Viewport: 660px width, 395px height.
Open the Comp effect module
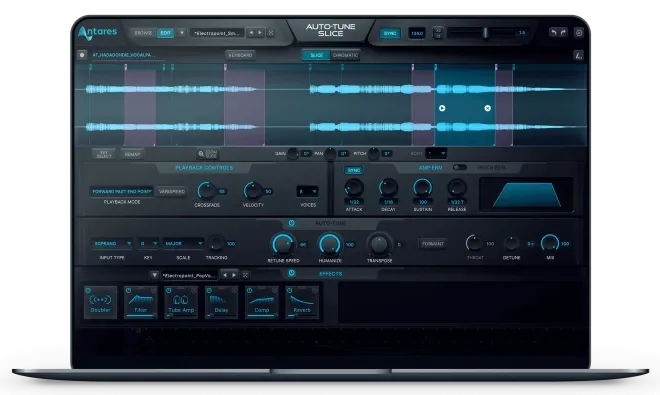coord(261,302)
